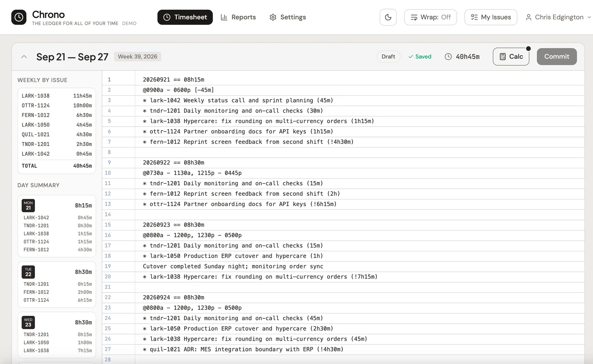Click the WED 23 day badge
593x364 pixels.
pyautogui.click(x=28, y=322)
